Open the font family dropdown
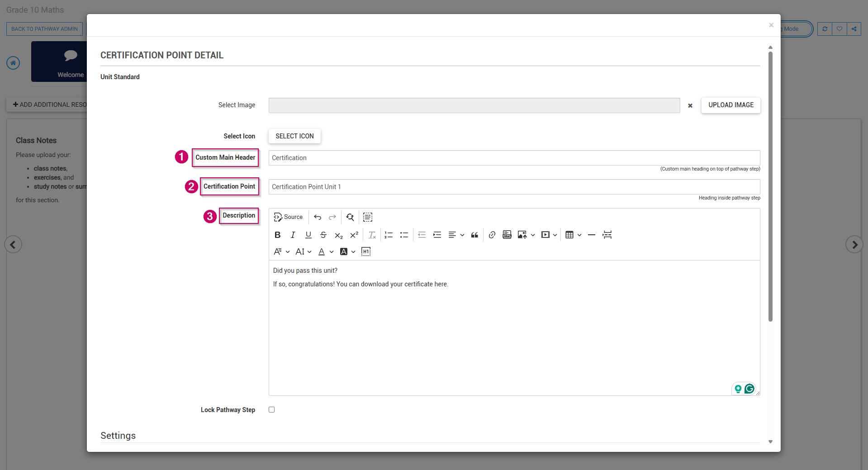This screenshot has height=470, width=868. click(282, 252)
